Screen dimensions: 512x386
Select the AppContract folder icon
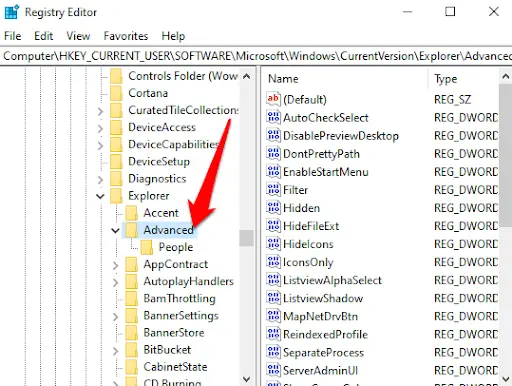(x=131, y=264)
